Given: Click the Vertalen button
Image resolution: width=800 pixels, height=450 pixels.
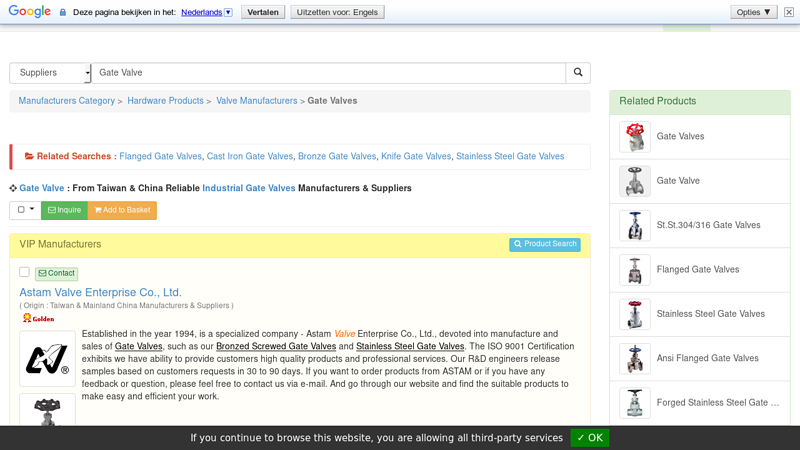Looking at the screenshot, I should point(263,12).
